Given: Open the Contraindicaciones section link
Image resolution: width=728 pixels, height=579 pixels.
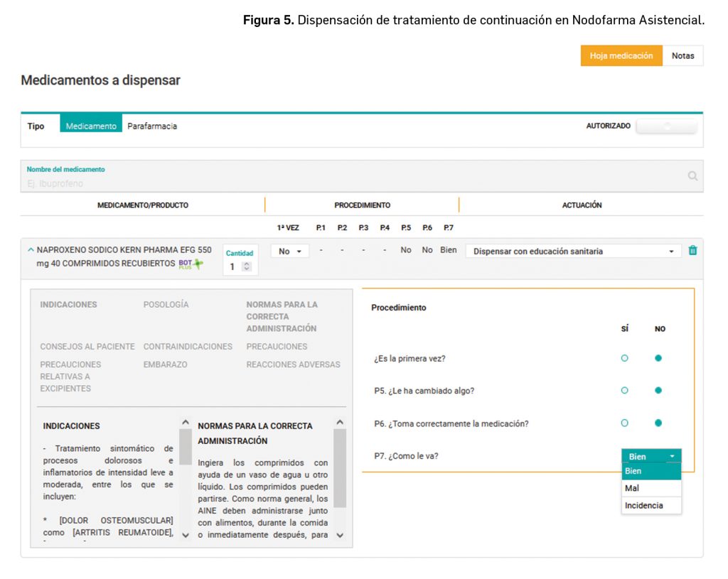Looking at the screenshot, I should click(x=188, y=347).
